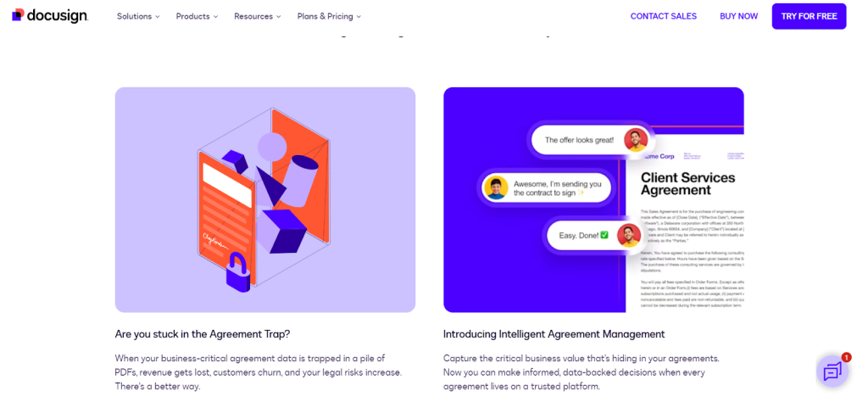Click the chat notification badge showing 1
Image resolution: width=868 pixels, height=402 pixels.
pos(847,357)
